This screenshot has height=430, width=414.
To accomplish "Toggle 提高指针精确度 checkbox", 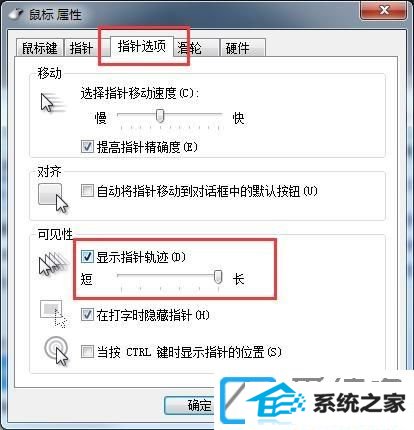I will pos(87,147).
